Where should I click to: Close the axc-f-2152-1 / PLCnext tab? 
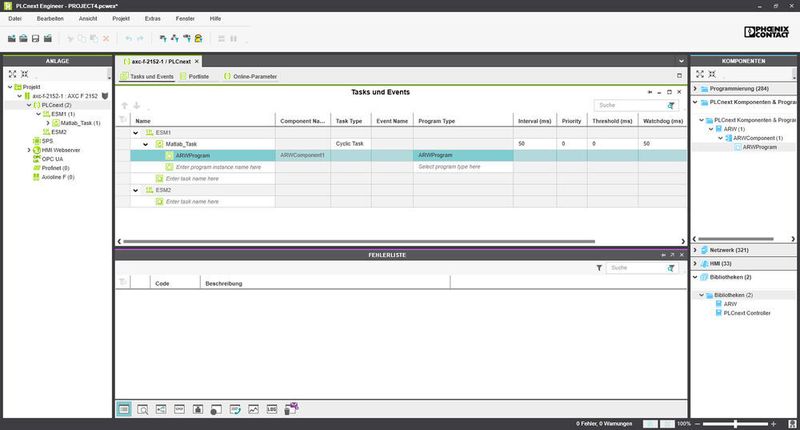pos(196,61)
